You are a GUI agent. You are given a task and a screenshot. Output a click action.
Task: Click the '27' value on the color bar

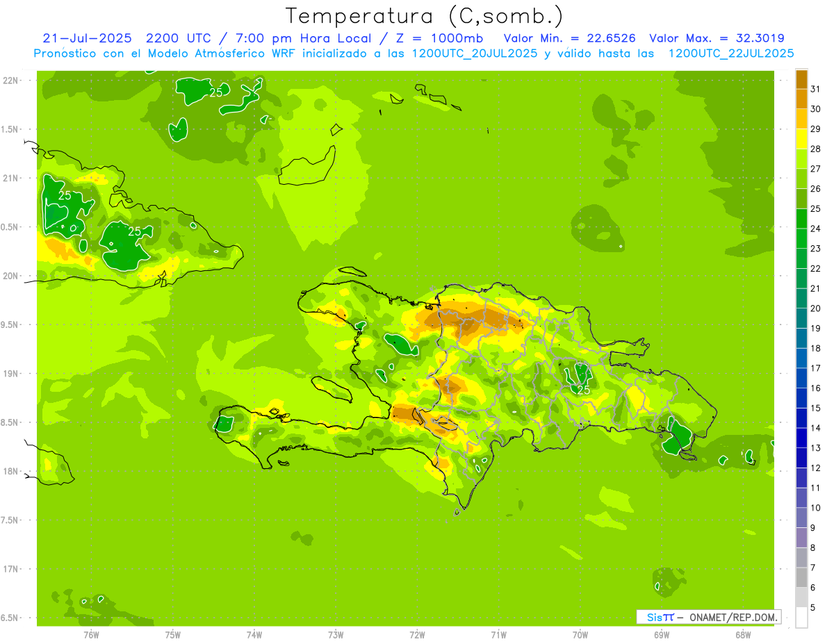tap(815, 169)
